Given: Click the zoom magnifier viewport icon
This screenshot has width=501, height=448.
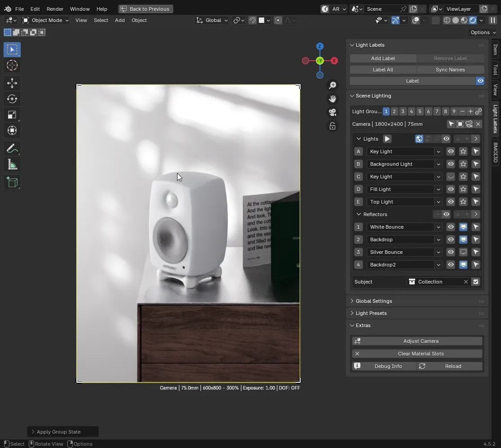Looking at the screenshot, I should [333, 85].
